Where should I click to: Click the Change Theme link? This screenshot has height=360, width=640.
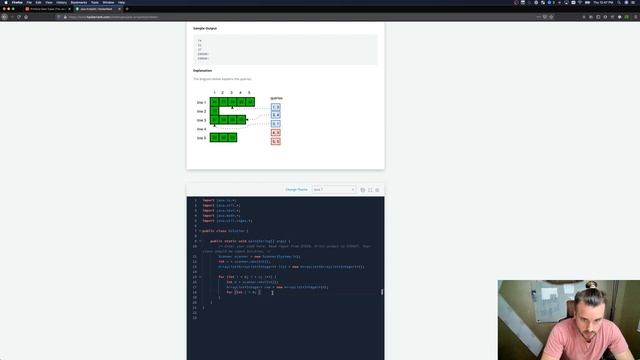pos(296,190)
